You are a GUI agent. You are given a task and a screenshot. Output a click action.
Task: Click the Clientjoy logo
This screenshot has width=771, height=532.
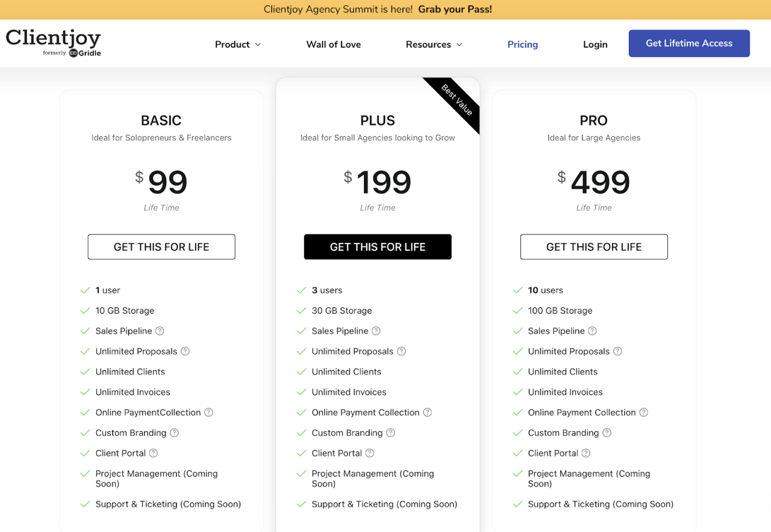tap(53, 43)
